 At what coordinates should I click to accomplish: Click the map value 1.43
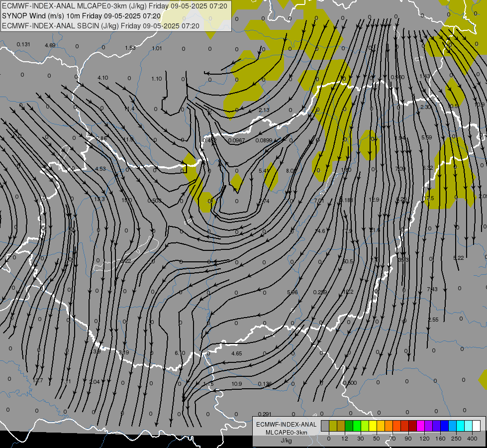pyautogui.click(x=425, y=77)
